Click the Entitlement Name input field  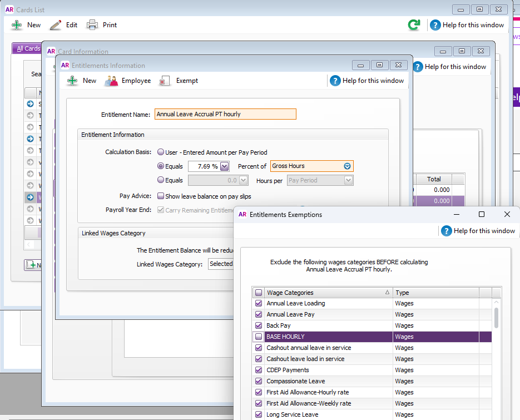click(x=225, y=114)
